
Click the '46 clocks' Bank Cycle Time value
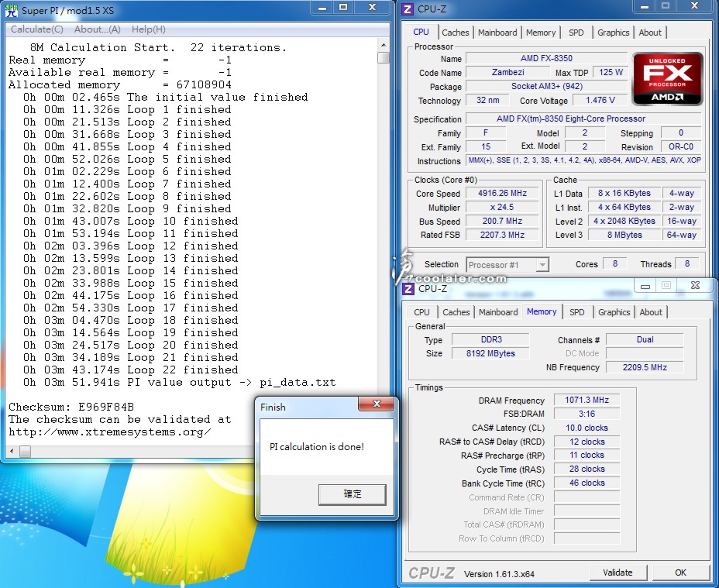[587, 483]
